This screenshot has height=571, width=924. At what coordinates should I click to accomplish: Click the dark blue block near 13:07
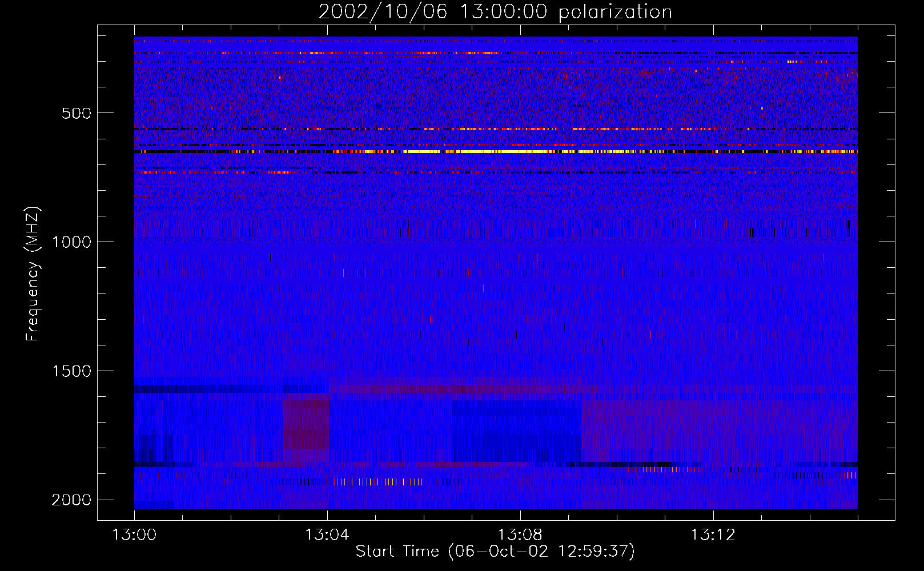(517, 431)
